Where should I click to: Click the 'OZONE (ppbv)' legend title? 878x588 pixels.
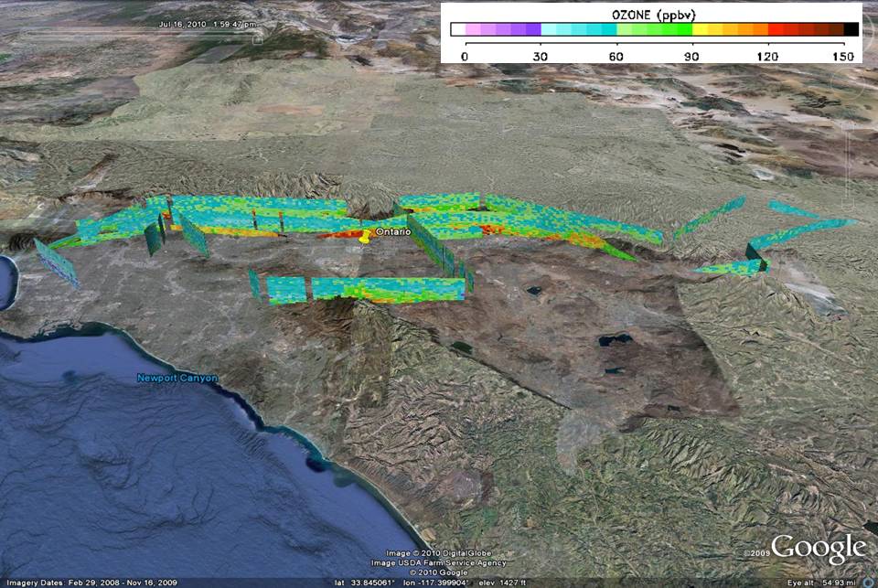coord(653,16)
